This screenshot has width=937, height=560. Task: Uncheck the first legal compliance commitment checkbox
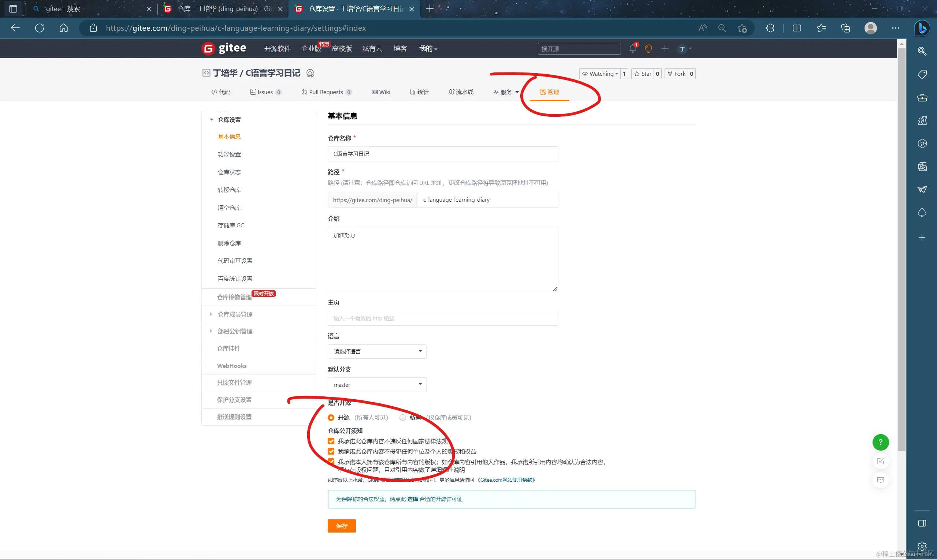331,441
